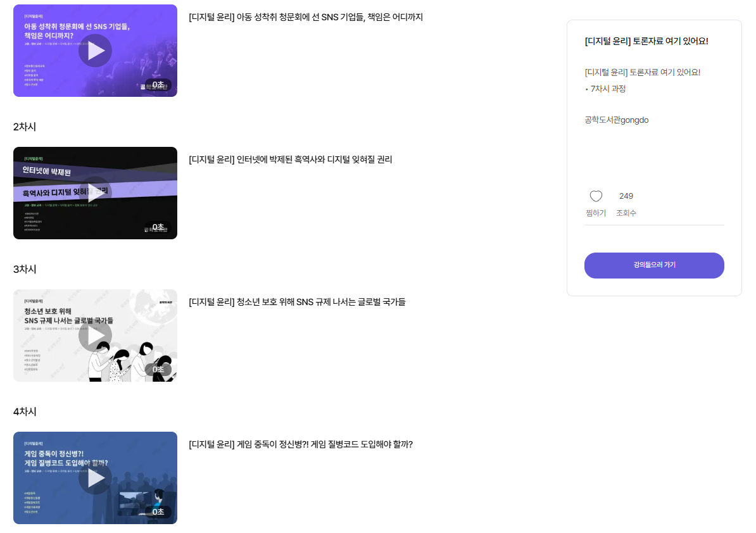
Task: Select the purple thumbnail of the first lesson
Action: click(x=95, y=51)
